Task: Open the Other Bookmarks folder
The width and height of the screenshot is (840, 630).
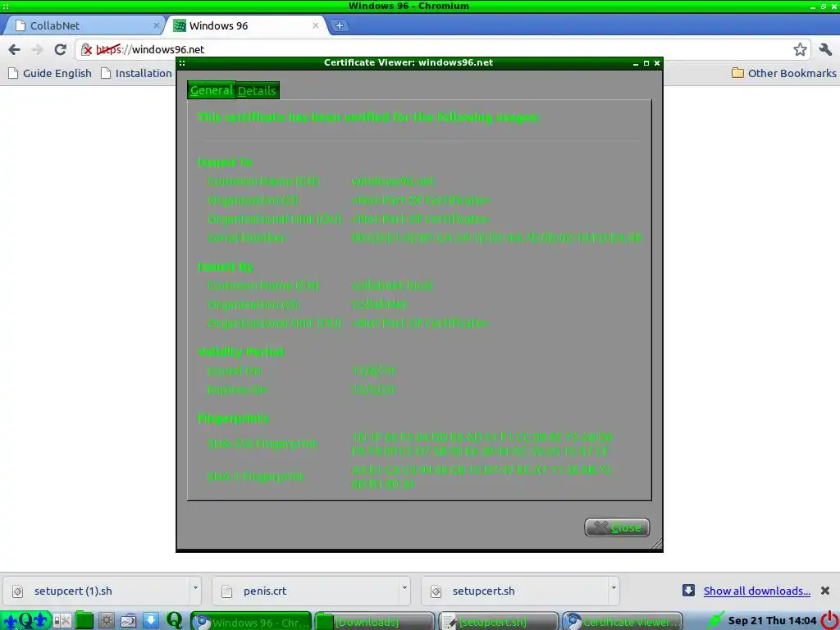Action: click(783, 73)
